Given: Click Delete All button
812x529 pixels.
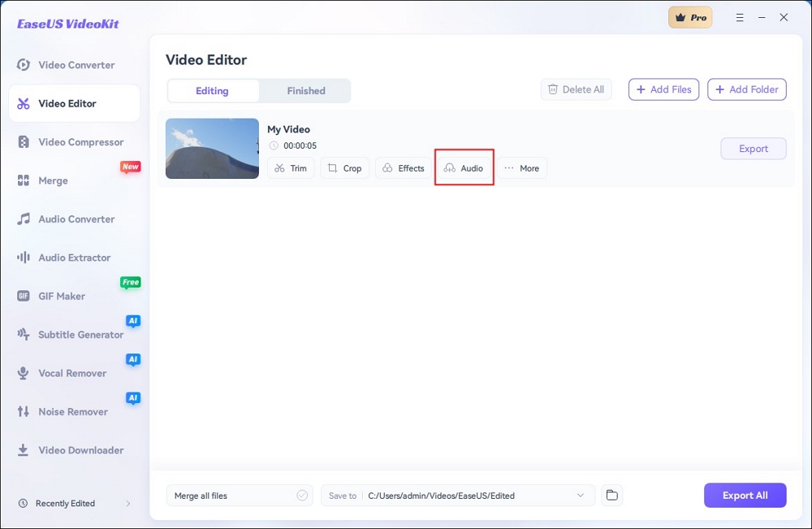Looking at the screenshot, I should click(576, 89).
